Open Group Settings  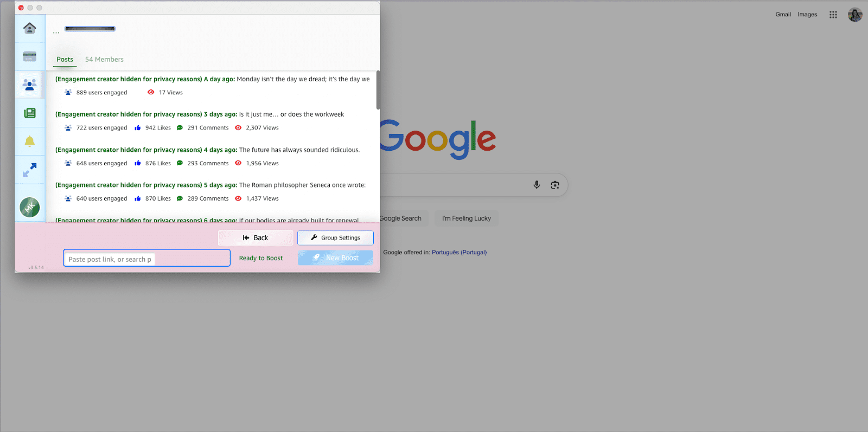point(335,238)
